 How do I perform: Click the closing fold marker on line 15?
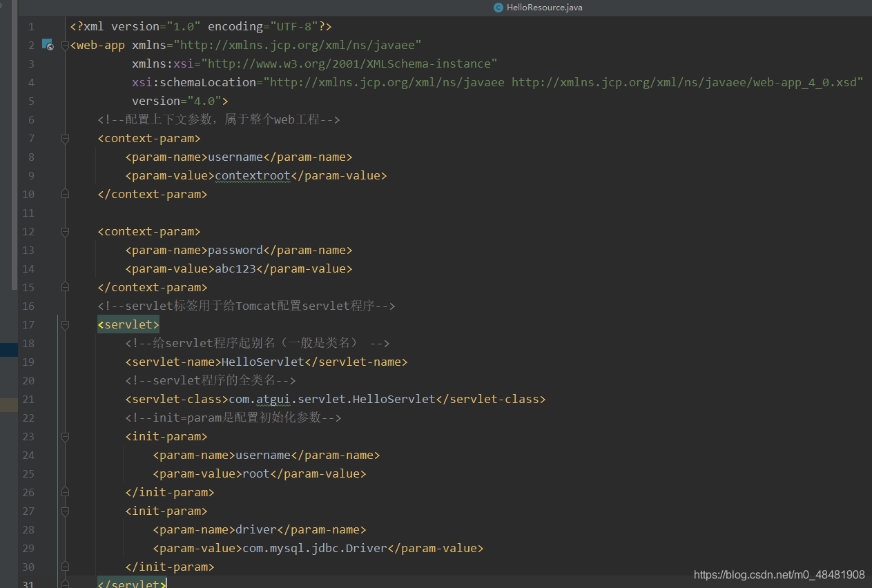tap(65, 288)
